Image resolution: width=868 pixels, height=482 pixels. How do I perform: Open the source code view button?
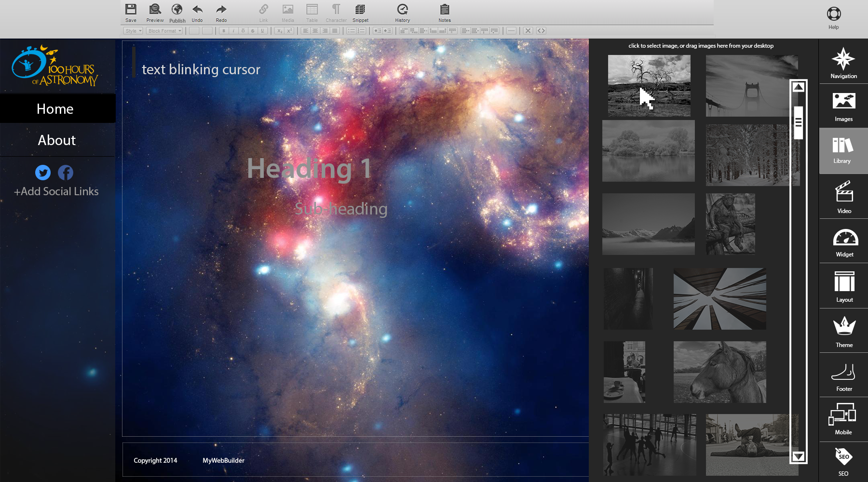tap(541, 31)
